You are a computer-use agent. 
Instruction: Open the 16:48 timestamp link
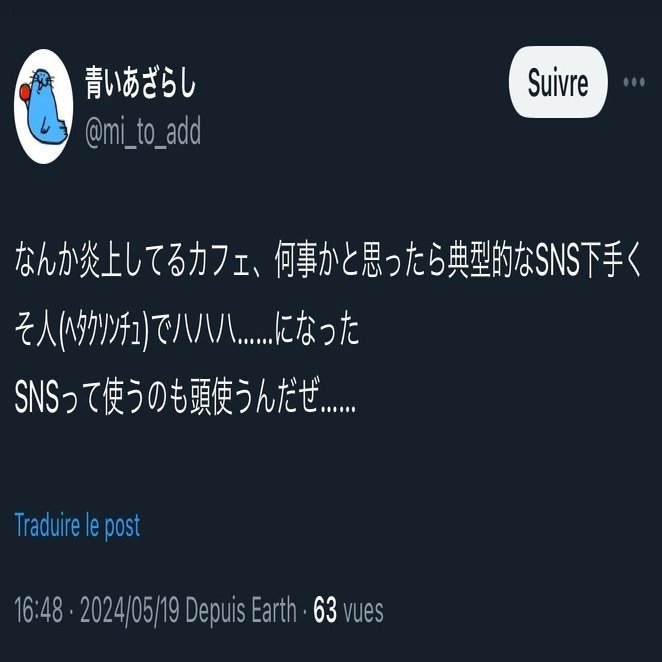tap(38, 610)
